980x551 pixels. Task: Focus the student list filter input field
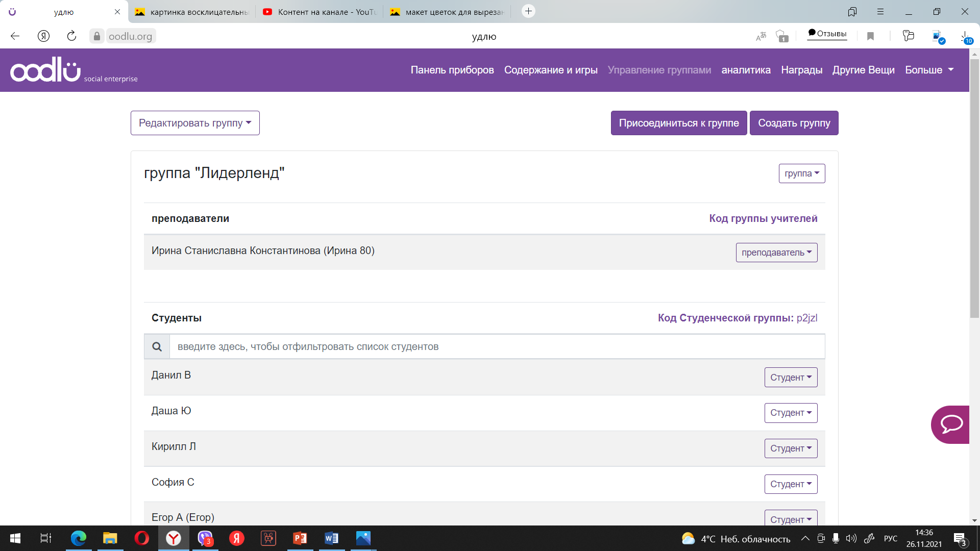pos(497,347)
